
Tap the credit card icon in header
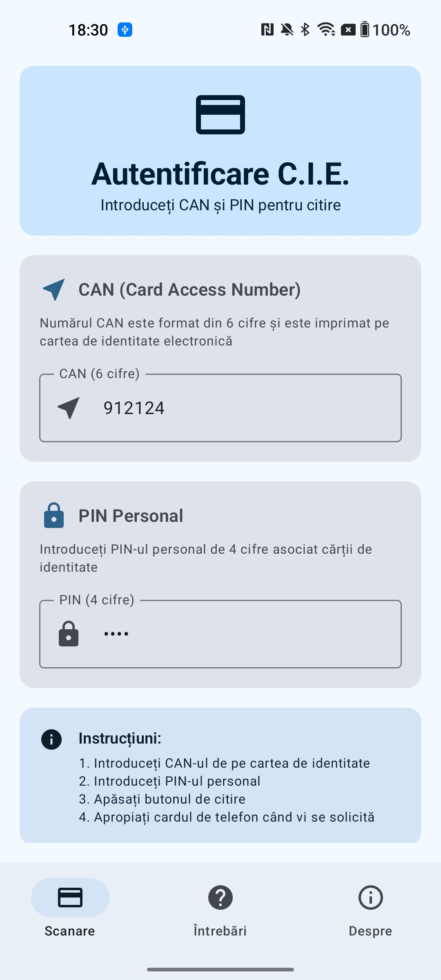[220, 115]
